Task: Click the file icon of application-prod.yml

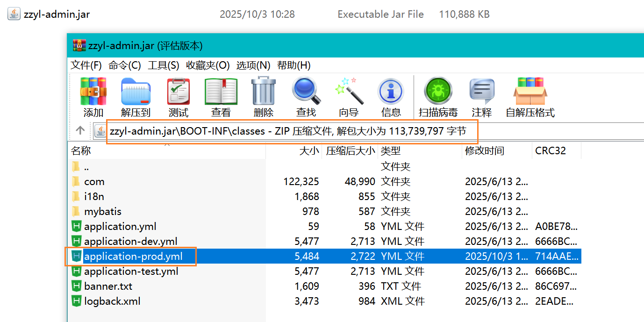Action: 76,256
